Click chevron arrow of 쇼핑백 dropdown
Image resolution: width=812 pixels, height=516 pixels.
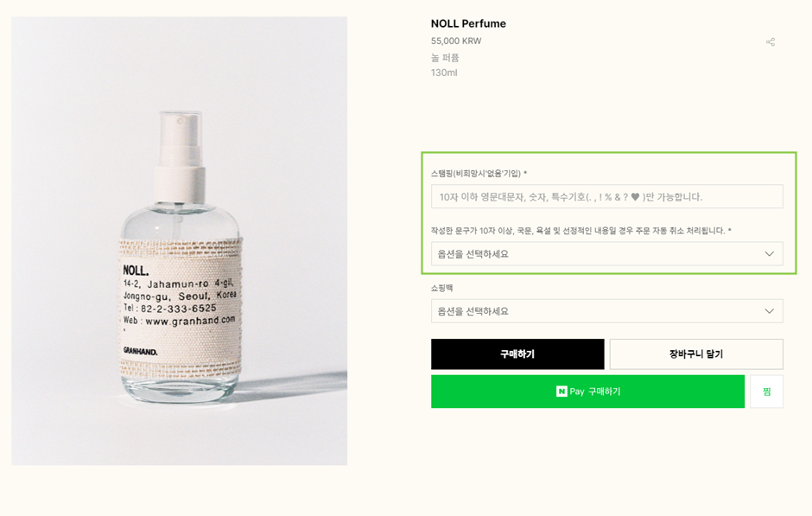(x=770, y=311)
